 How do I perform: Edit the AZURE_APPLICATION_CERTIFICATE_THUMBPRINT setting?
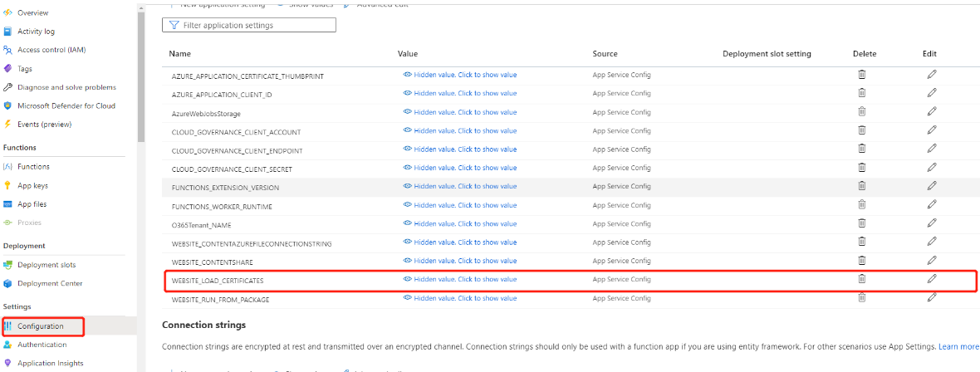(932, 75)
